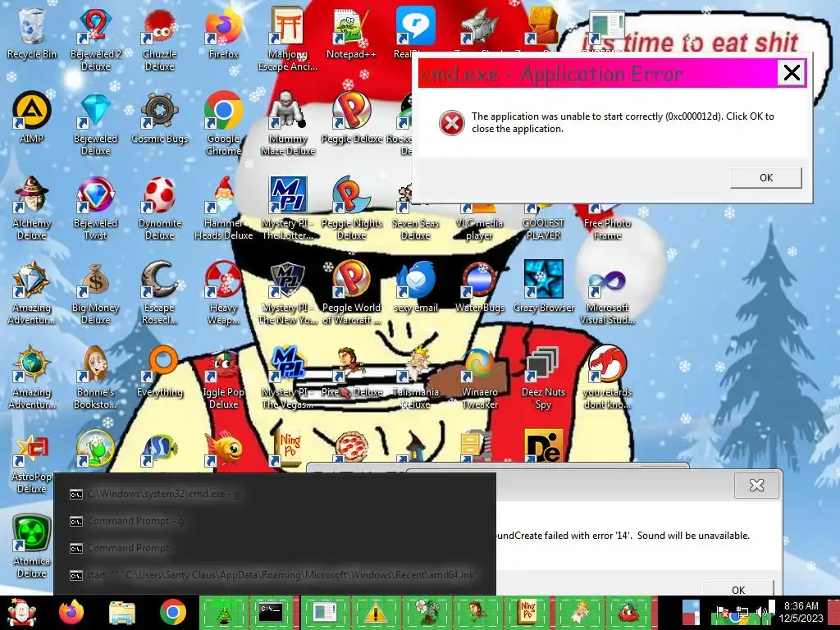Launch Water Bugs desktop icon
This screenshot has height=630, width=840.
point(479,287)
